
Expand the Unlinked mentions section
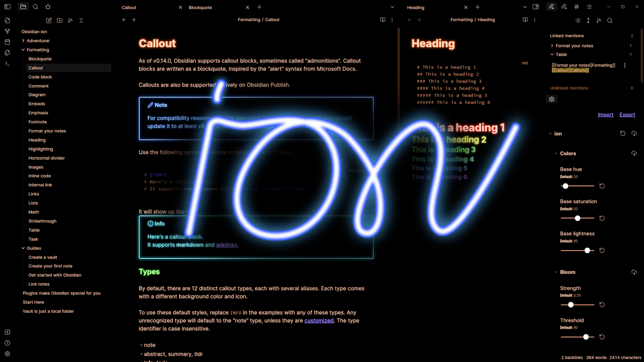569,88
